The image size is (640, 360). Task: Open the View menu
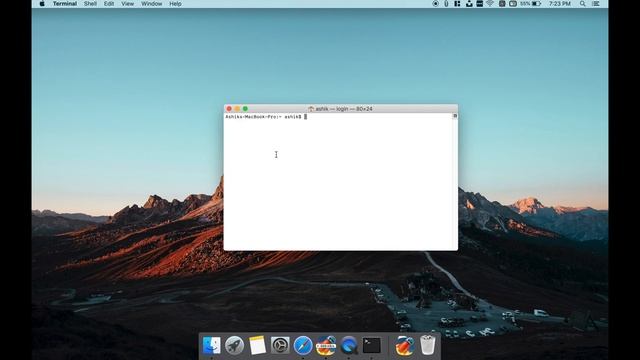pyautogui.click(x=127, y=4)
